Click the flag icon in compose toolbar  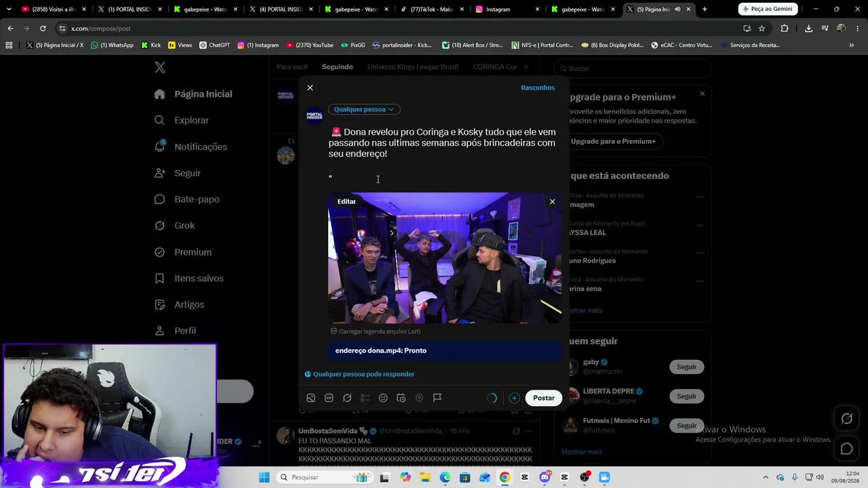pyautogui.click(x=437, y=398)
